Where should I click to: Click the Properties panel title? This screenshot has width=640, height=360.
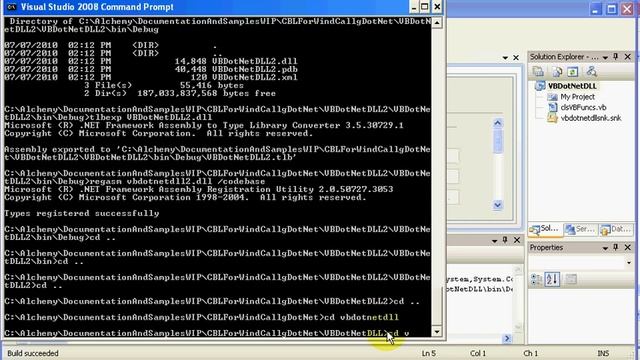tap(546, 248)
